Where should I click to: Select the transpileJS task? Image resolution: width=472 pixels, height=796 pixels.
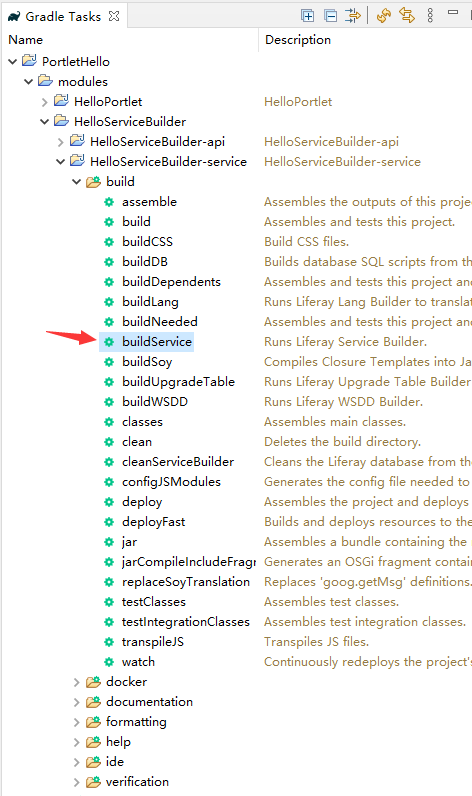(x=153, y=642)
